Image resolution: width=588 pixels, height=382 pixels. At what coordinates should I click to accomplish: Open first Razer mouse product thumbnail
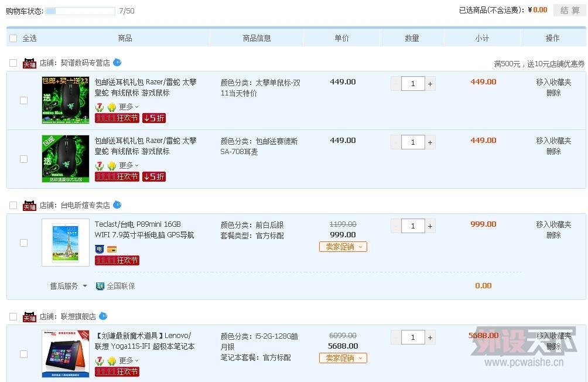66,100
